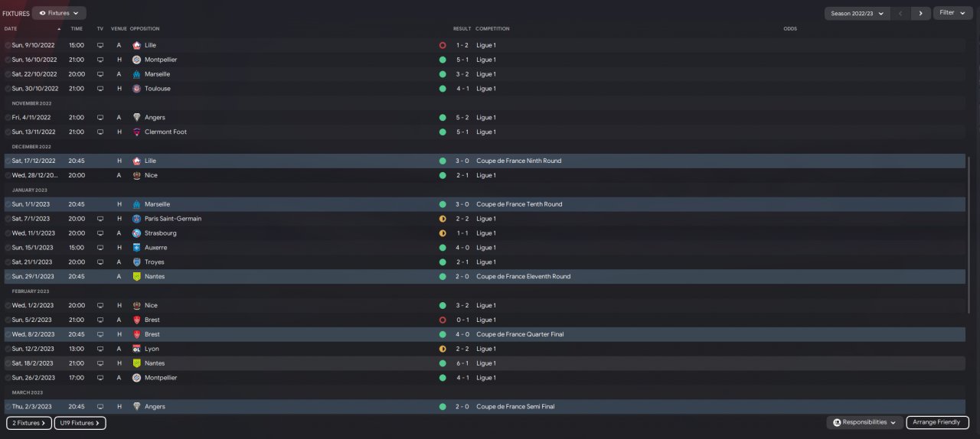Click the Toulouse club crest
The image size is (980, 439).
tap(136, 89)
